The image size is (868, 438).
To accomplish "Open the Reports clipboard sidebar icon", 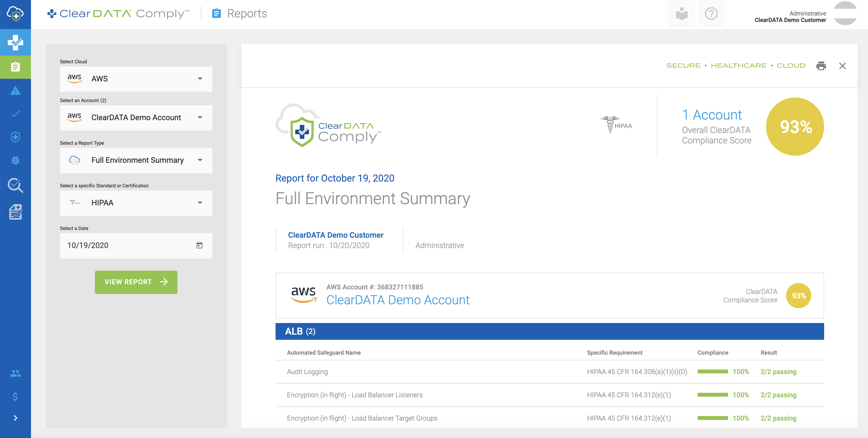I will click(15, 67).
